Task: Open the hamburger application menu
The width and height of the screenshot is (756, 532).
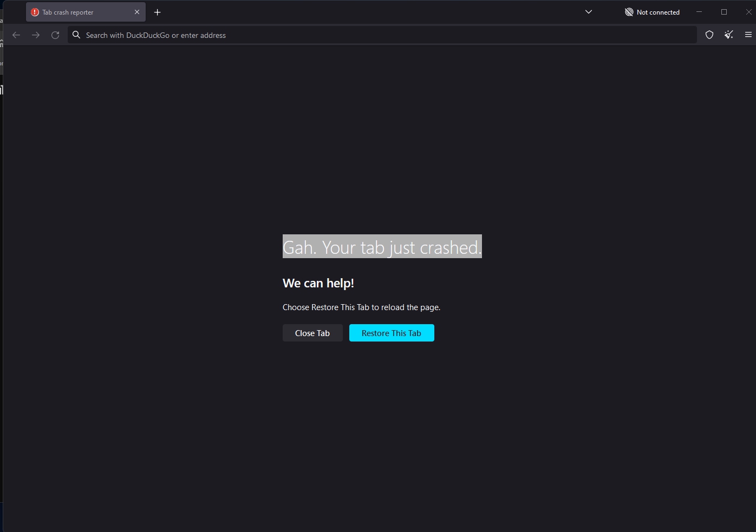Action: click(x=748, y=35)
